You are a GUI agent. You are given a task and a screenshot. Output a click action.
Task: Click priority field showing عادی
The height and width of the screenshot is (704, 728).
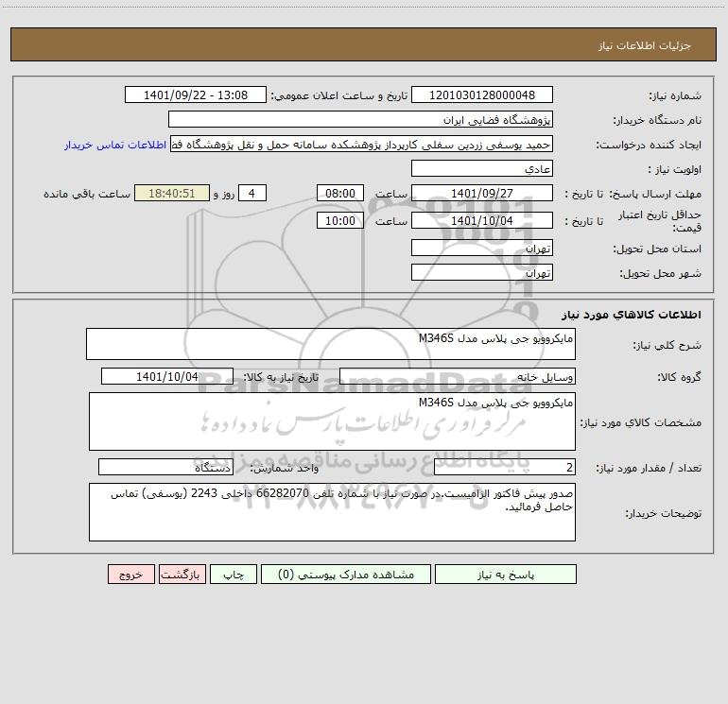point(482,168)
